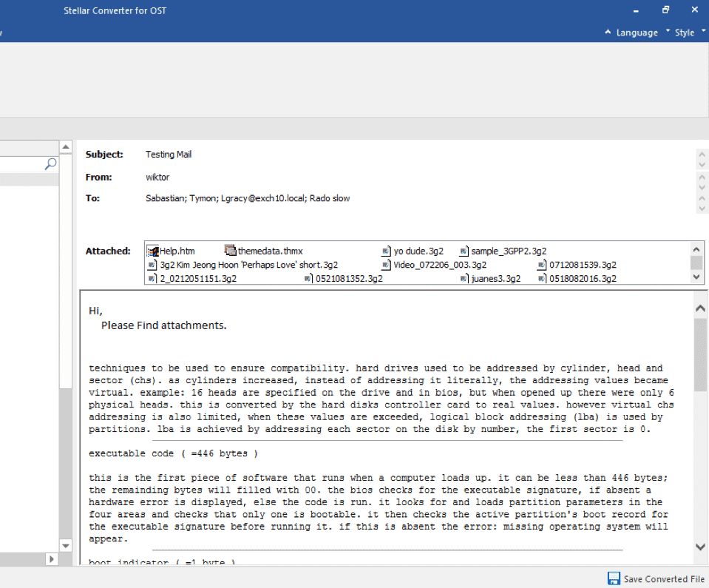
Task: Minimize the Stellar Converter window
Action: tap(636, 10)
